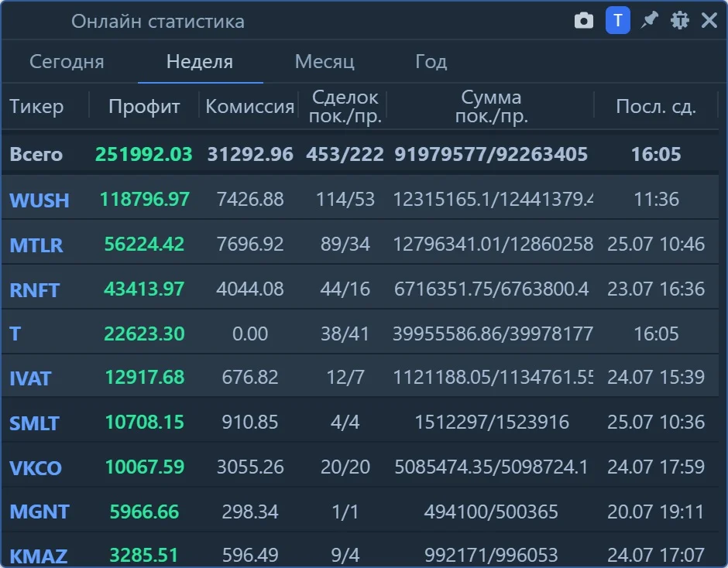
Task: Select the WUSH ticker row
Action: coord(360,199)
